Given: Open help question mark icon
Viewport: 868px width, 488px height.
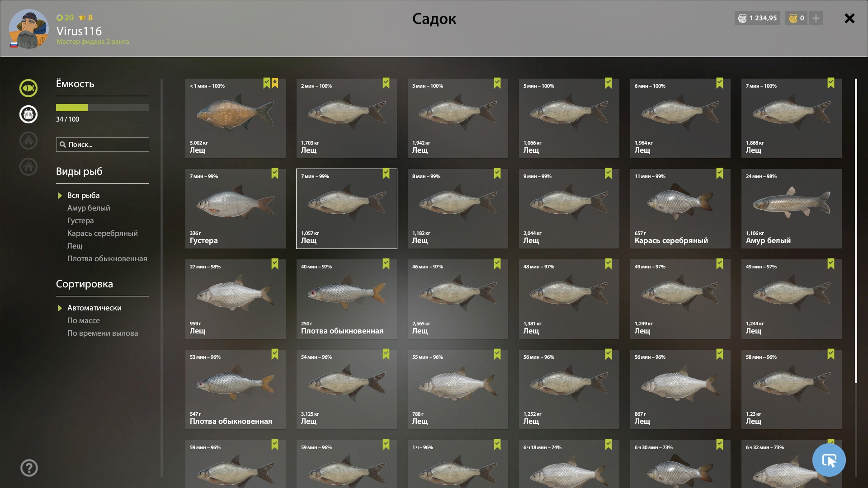Looking at the screenshot, I should (x=29, y=468).
